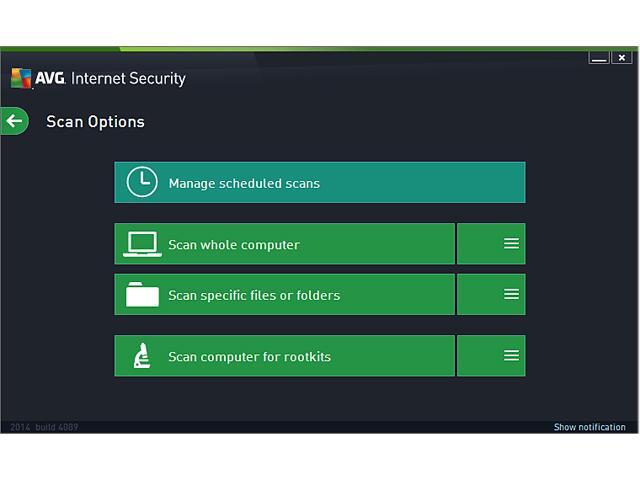Close the AVG Internet Security window
Viewport: 640px width, 480px height.
[622, 59]
